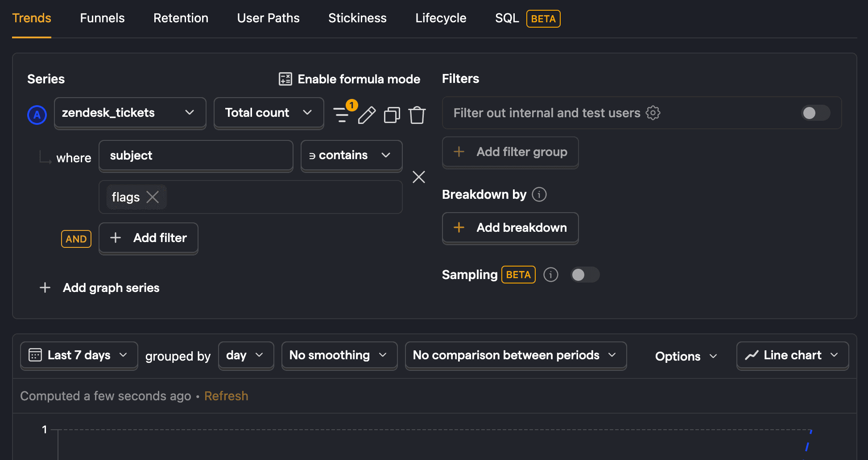The height and width of the screenshot is (460, 868).
Task: Open the series filter list icon
Action: tap(342, 115)
